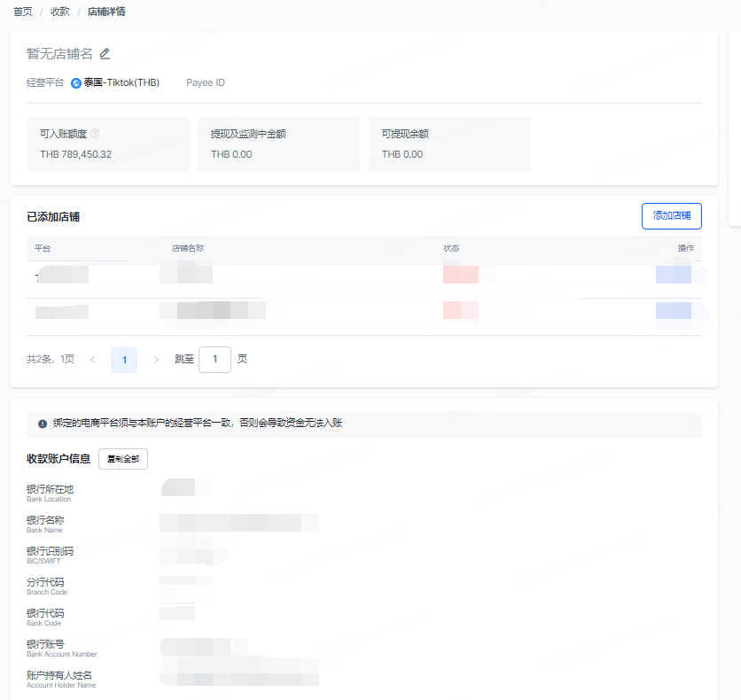Select page 1 in the pagination
This screenshot has width=741, height=700.
click(x=124, y=360)
